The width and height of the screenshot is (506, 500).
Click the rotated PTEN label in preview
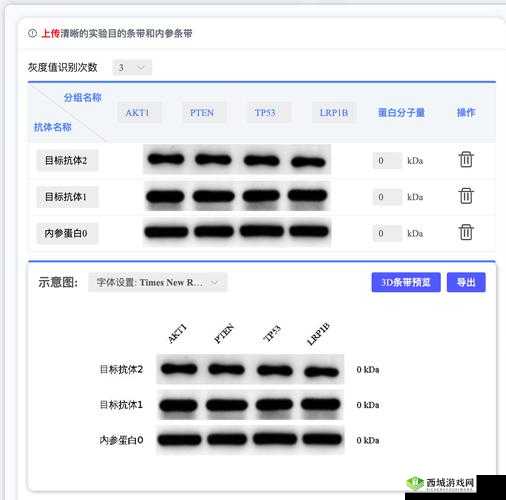tap(224, 333)
